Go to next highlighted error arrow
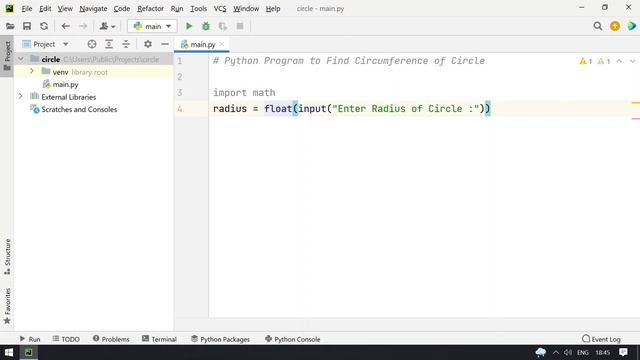The height and width of the screenshot is (360, 640). (x=633, y=61)
